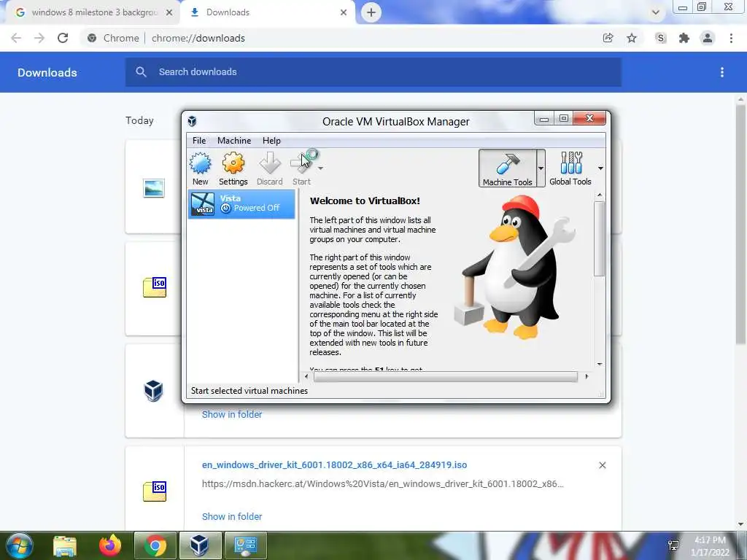The width and height of the screenshot is (747, 560).
Task: Open the File menu in VirtualBox
Action: pos(199,141)
